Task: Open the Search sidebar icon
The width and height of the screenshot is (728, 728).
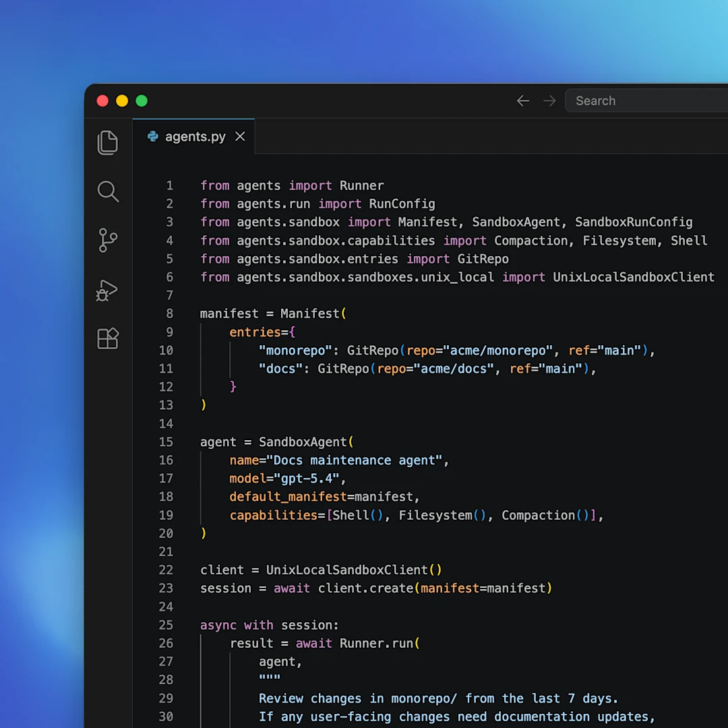Action: (108, 191)
